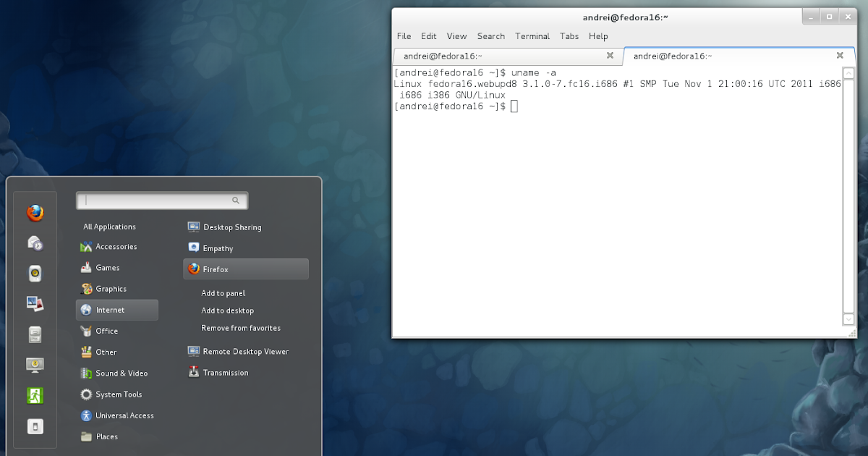Open the terminal Tabs menu

(x=569, y=36)
